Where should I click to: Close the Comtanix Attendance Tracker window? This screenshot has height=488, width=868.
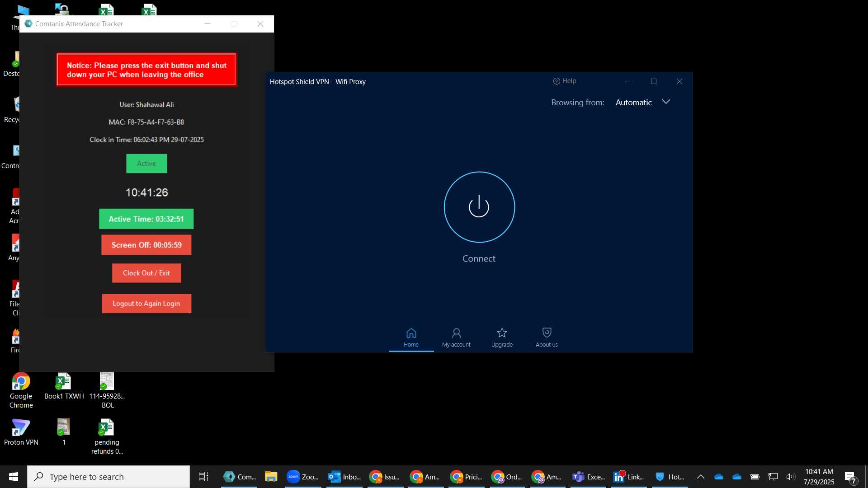pos(260,24)
